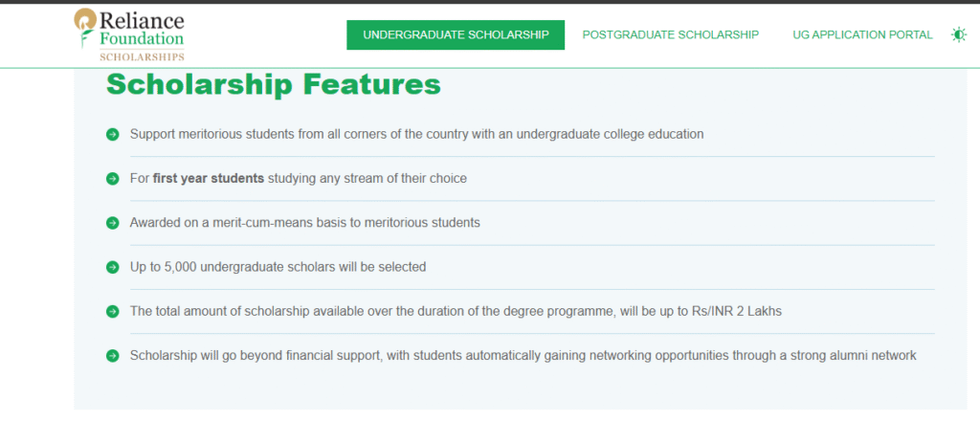Click arrow icon beside merit-cum-means line

[112, 223]
